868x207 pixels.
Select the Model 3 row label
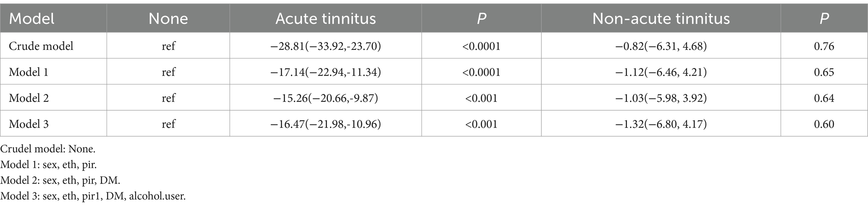click(29, 124)
